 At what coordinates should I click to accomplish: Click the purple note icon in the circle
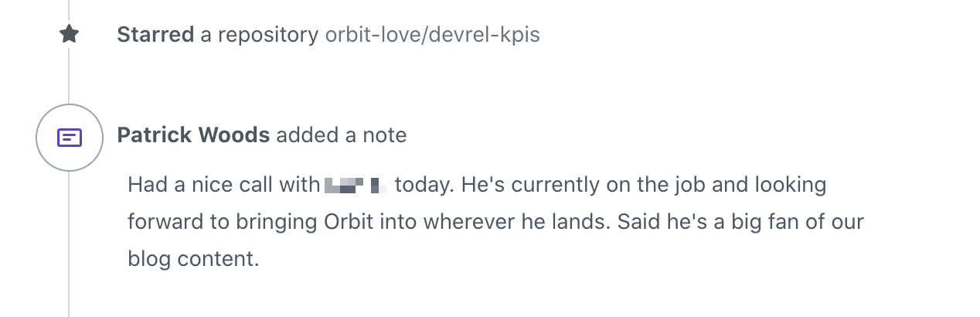70,138
